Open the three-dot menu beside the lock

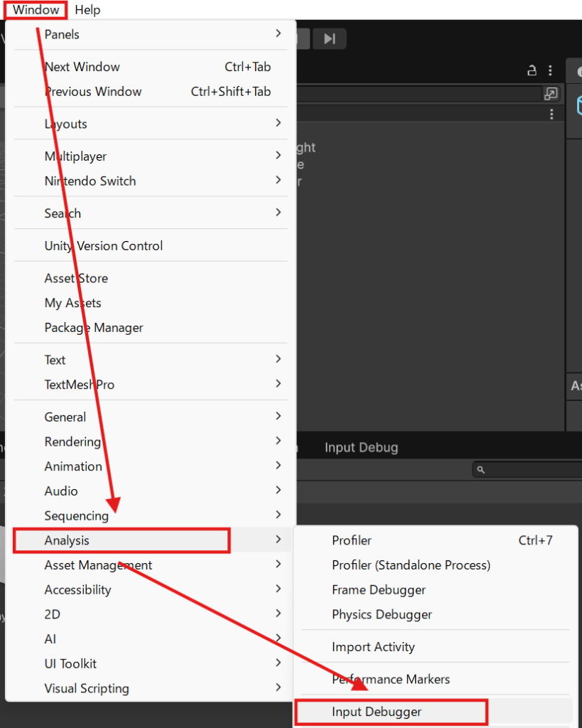click(x=551, y=70)
